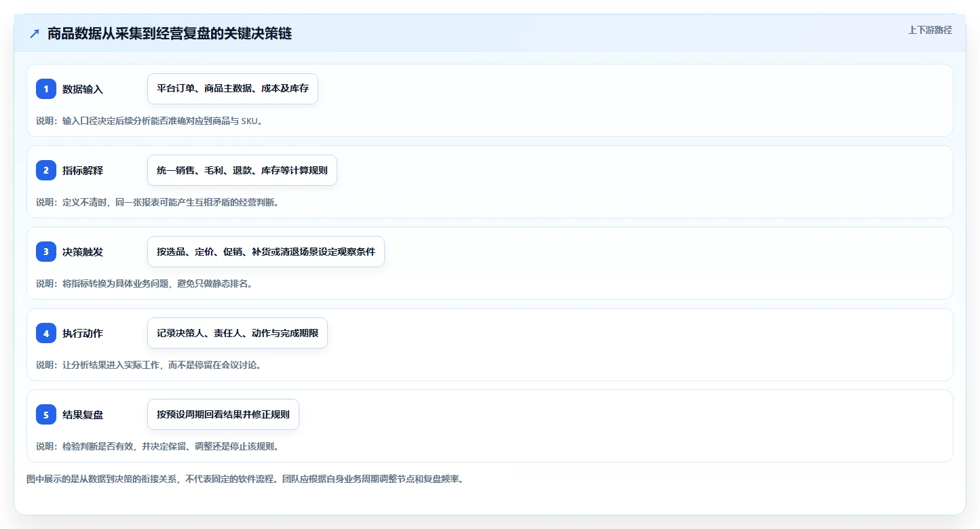
Task: Select step number 4 badge
Action: [x=46, y=333]
